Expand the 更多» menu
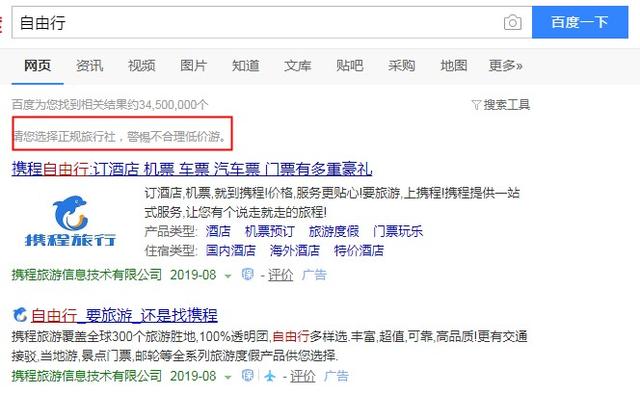The height and width of the screenshot is (395, 640). coord(506,65)
